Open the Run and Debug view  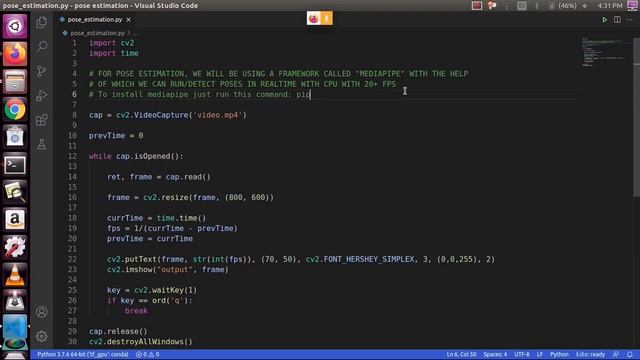pos(41,96)
